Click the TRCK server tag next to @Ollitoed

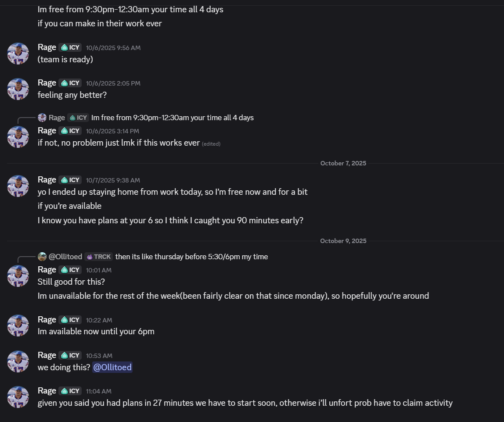[99, 257]
